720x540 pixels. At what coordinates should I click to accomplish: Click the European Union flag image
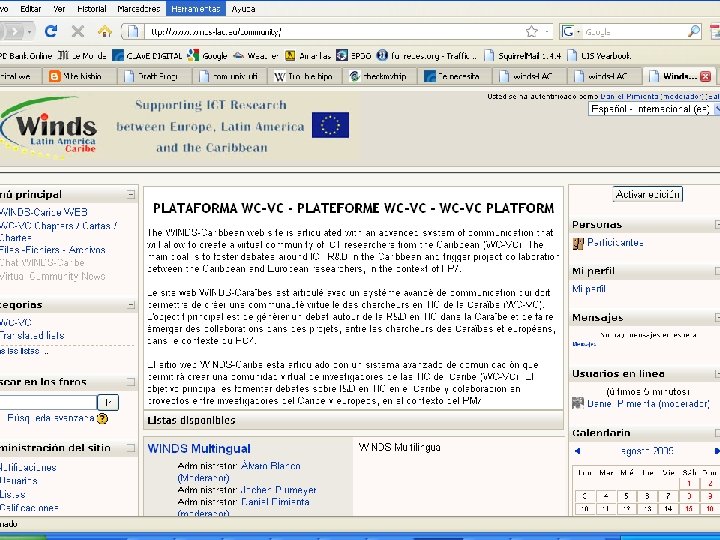tap(330, 125)
